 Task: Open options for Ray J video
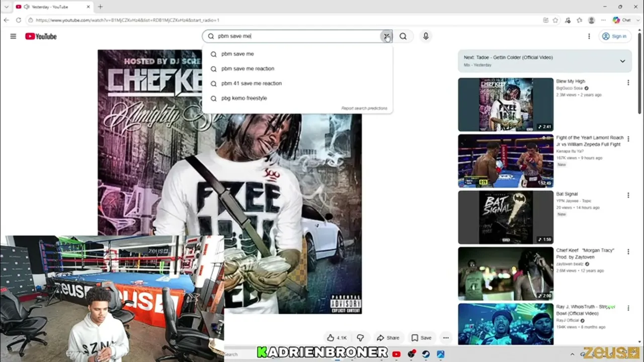[x=628, y=308]
